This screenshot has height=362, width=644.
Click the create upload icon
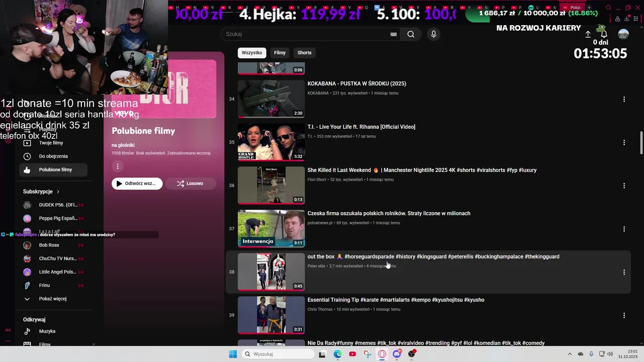coord(588,34)
